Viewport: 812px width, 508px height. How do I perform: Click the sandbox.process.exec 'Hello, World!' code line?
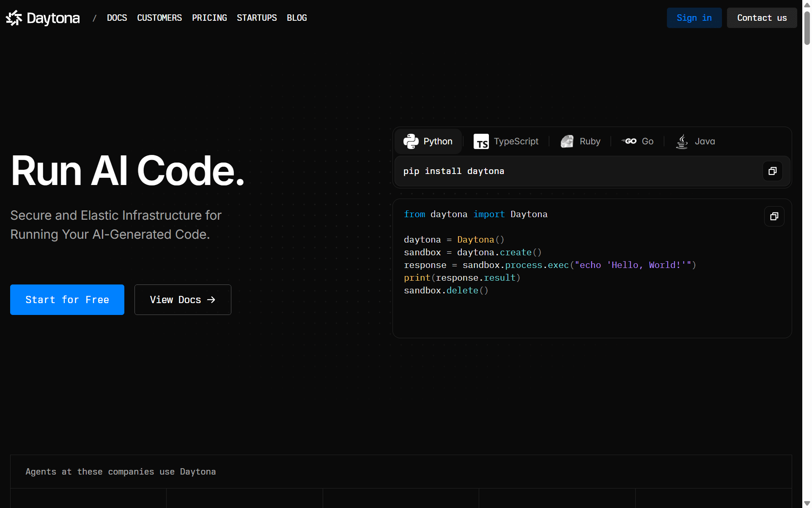[550, 265]
